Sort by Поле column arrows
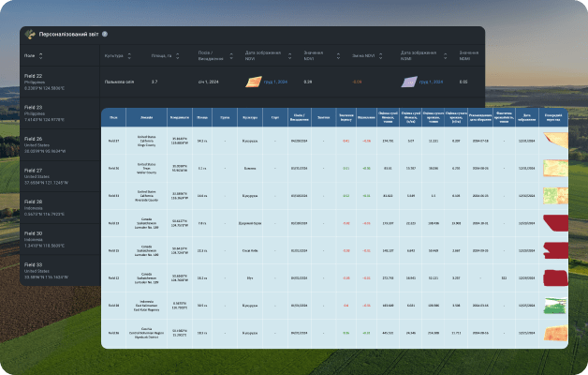Viewport: 588px width, 375px height. coord(41,56)
